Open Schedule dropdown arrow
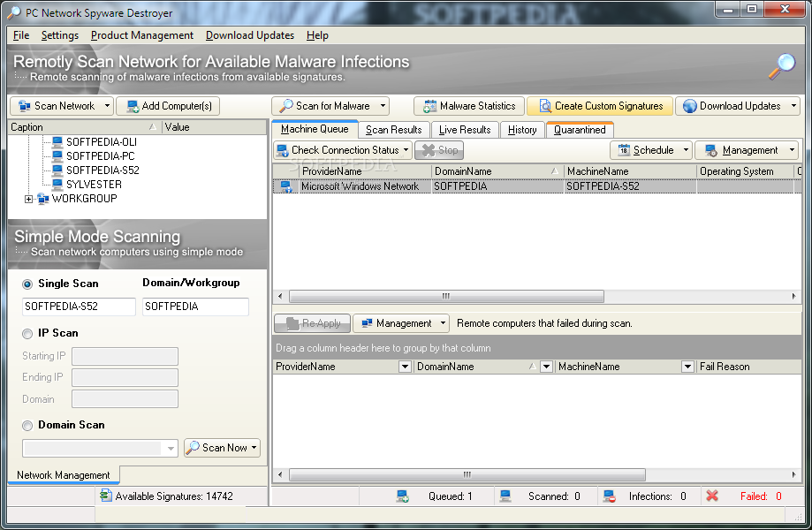This screenshot has width=812, height=530. coord(687,150)
